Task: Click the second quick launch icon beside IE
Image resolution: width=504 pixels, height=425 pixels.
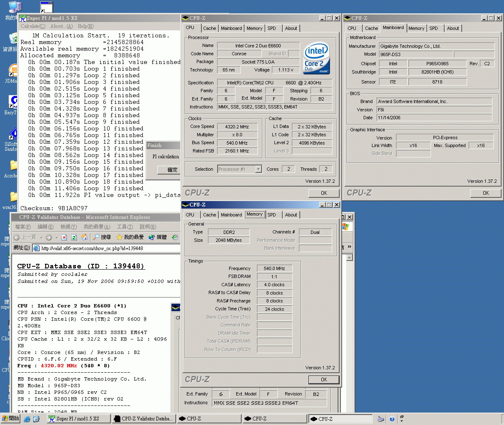Action: coord(36,419)
